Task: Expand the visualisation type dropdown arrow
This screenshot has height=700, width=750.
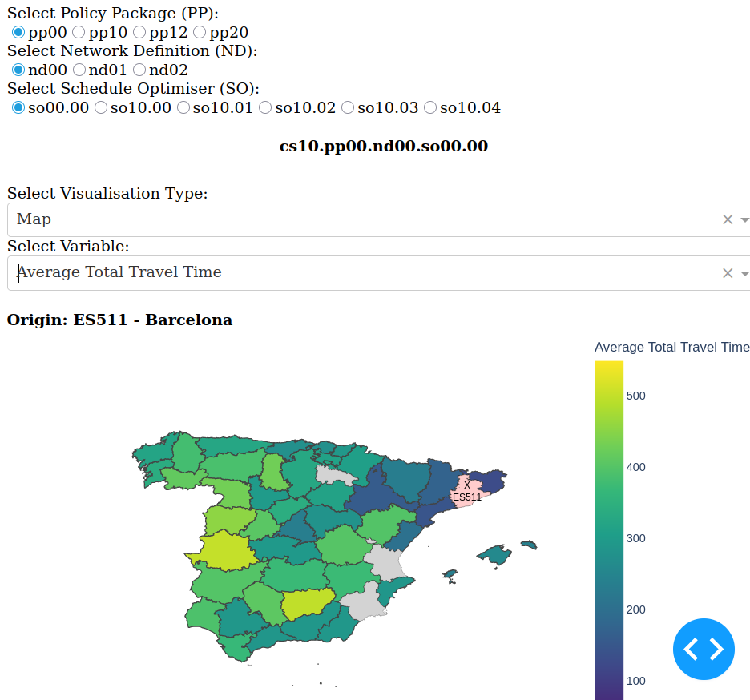Action: point(744,219)
